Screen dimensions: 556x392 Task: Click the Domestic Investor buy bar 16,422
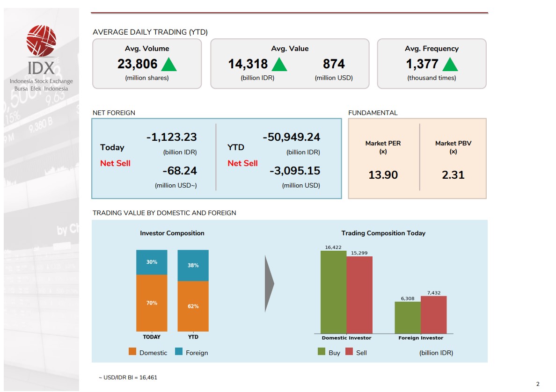coord(333,292)
